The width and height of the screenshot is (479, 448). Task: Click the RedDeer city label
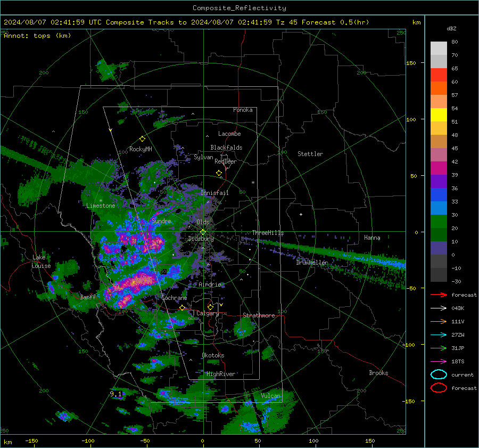pyautogui.click(x=226, y=161)
